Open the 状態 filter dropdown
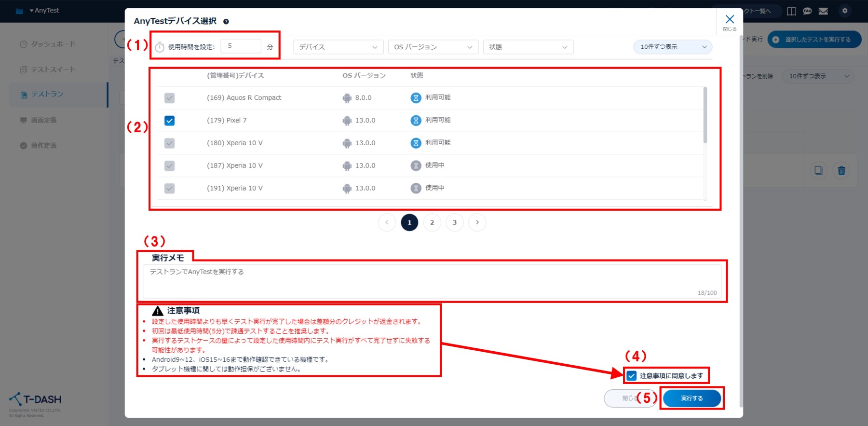This screenshot has height=426, width=868. 528,47
